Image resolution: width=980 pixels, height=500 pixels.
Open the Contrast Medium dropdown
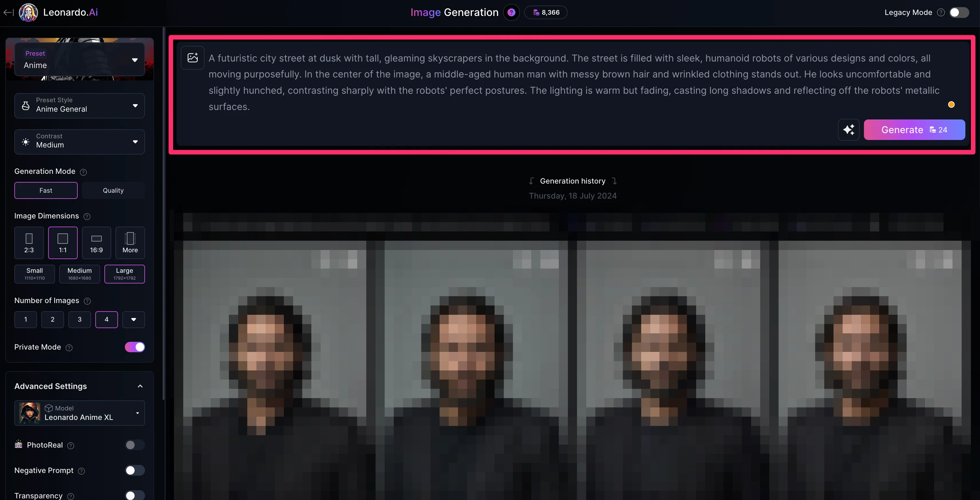(x=80, y=142)
